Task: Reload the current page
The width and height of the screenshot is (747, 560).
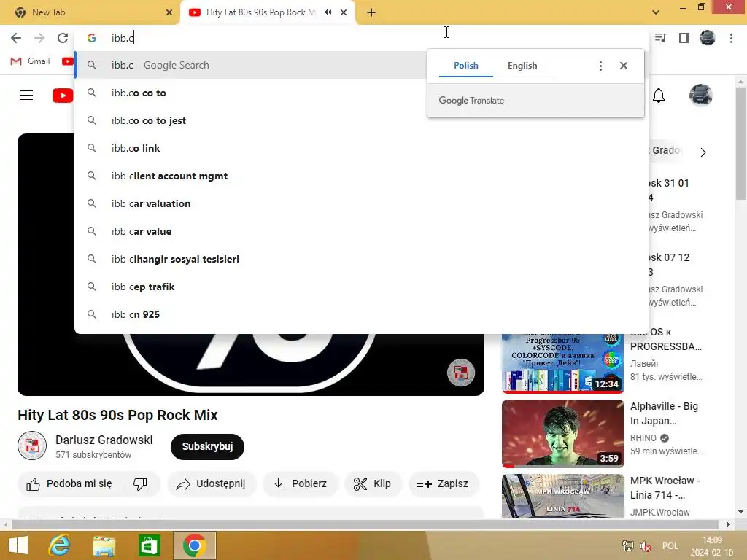Action: point(63,38)
